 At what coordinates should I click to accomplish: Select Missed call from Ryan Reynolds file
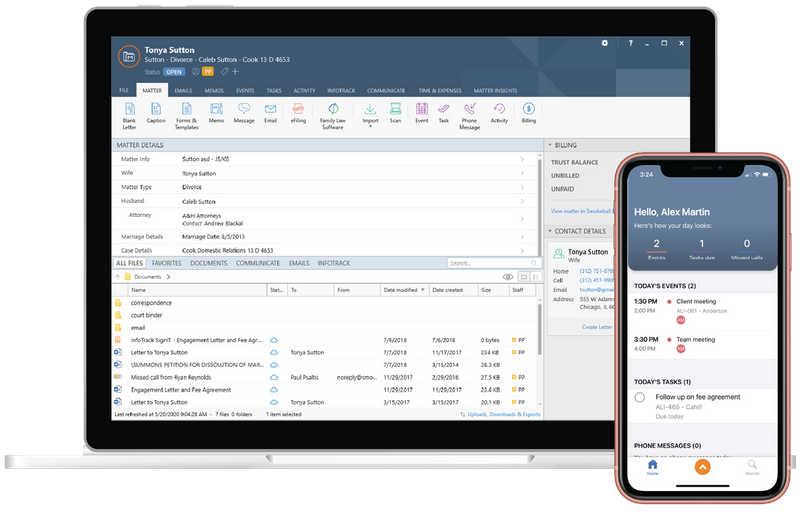(171, 377)
